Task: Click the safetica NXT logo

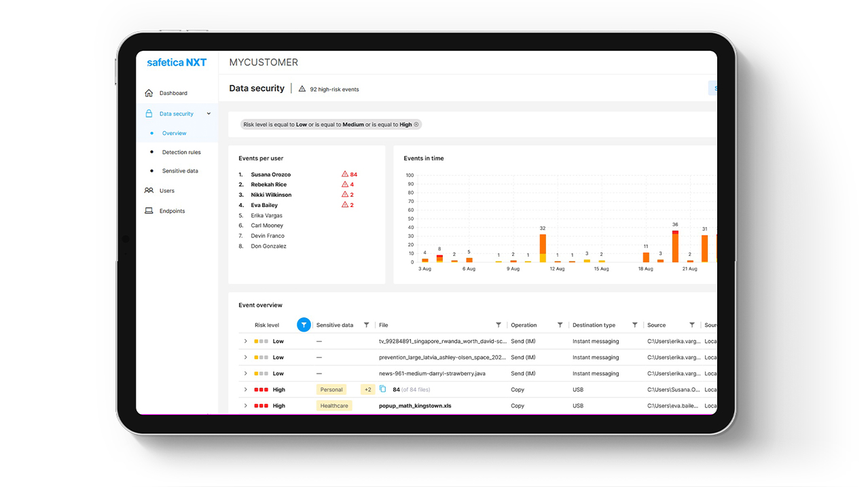Action: pos(177,62)
